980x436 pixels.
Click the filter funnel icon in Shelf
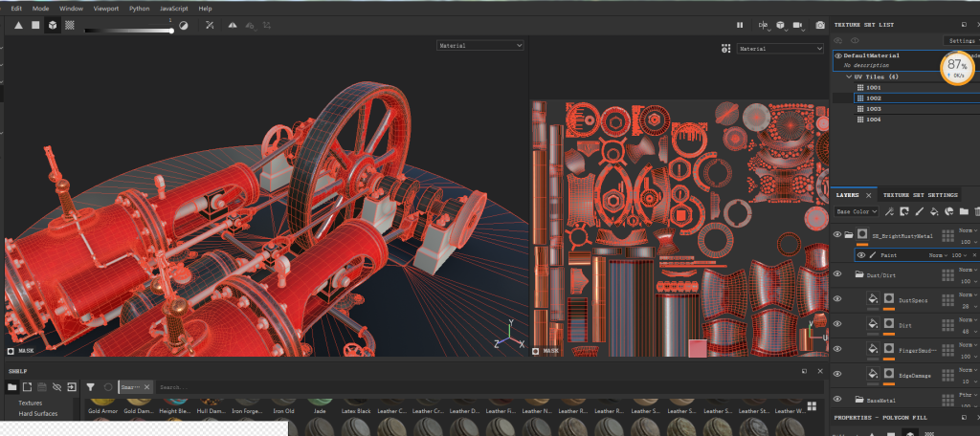point(91,387)
